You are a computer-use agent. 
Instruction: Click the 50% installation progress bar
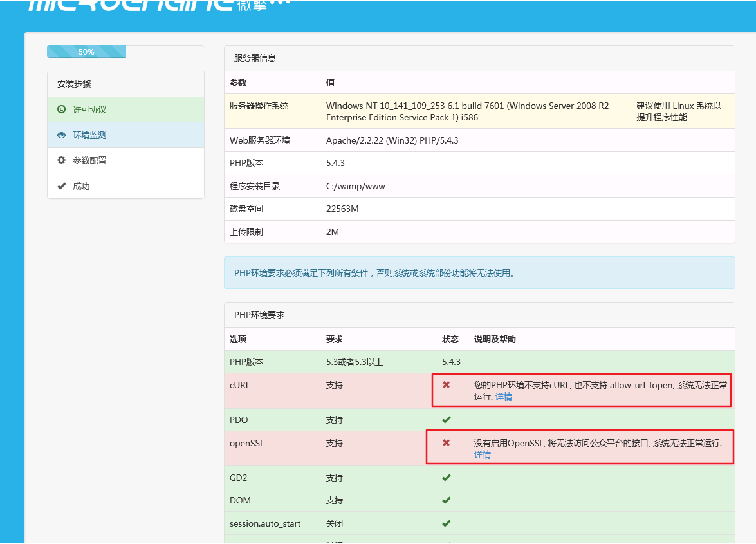[x=87, y=52]
